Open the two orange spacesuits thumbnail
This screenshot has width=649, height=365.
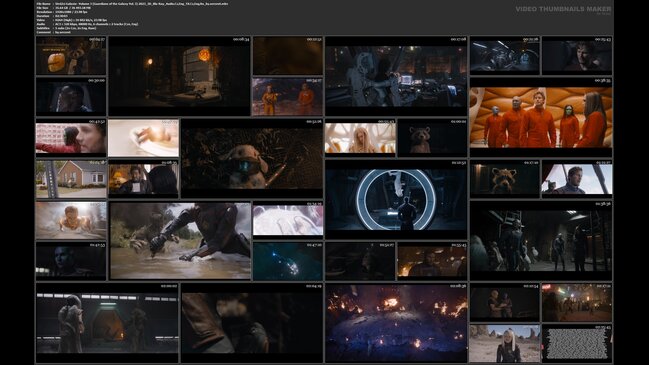click(x=288, y=96)
